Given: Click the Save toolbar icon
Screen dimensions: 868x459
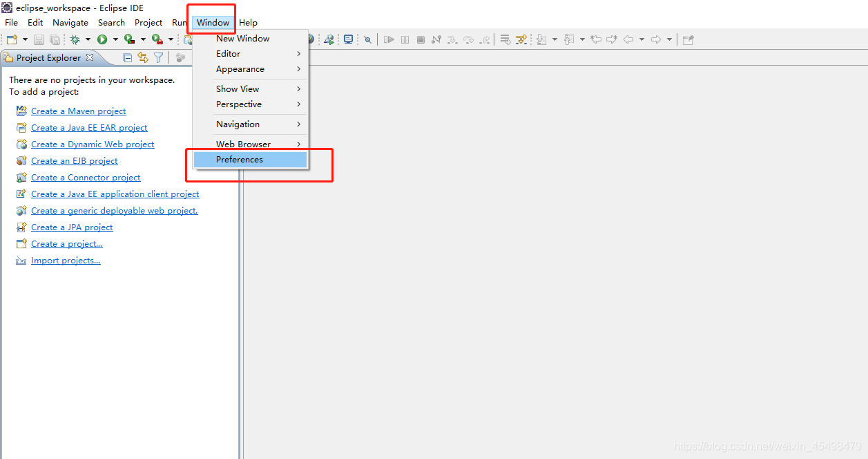Looking at the screenshot, I should 39,39.
